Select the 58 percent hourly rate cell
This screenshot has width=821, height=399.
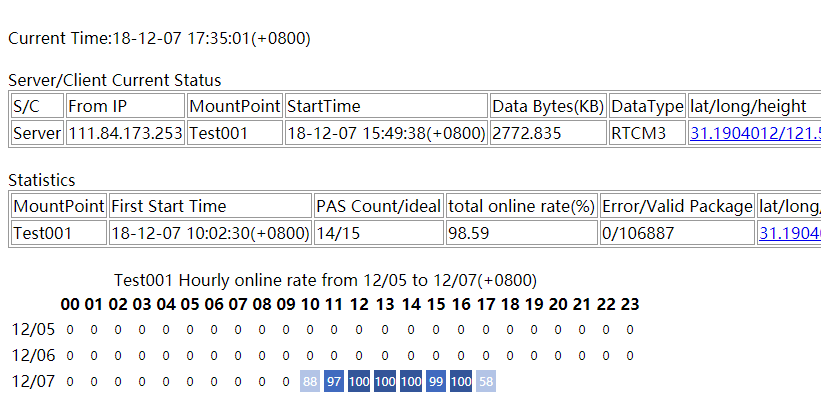click(486, 381)
